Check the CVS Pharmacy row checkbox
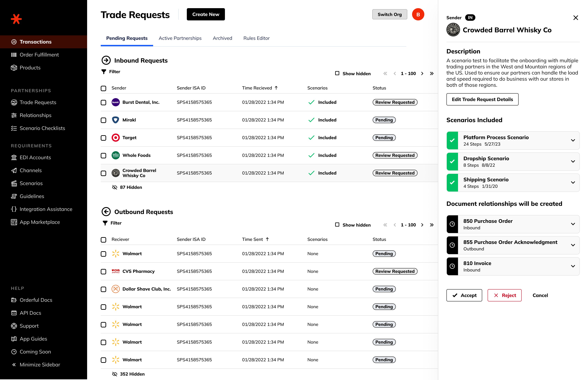 click(103, 272)
